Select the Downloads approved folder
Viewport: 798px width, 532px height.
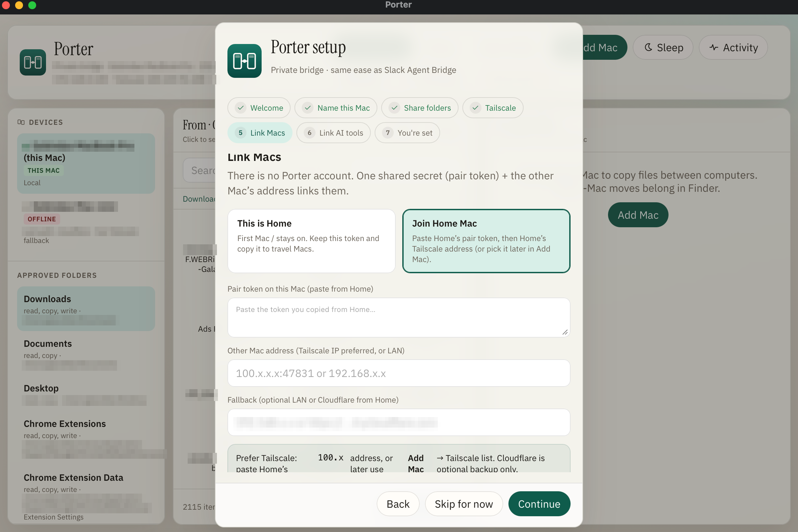click(86, 309)
